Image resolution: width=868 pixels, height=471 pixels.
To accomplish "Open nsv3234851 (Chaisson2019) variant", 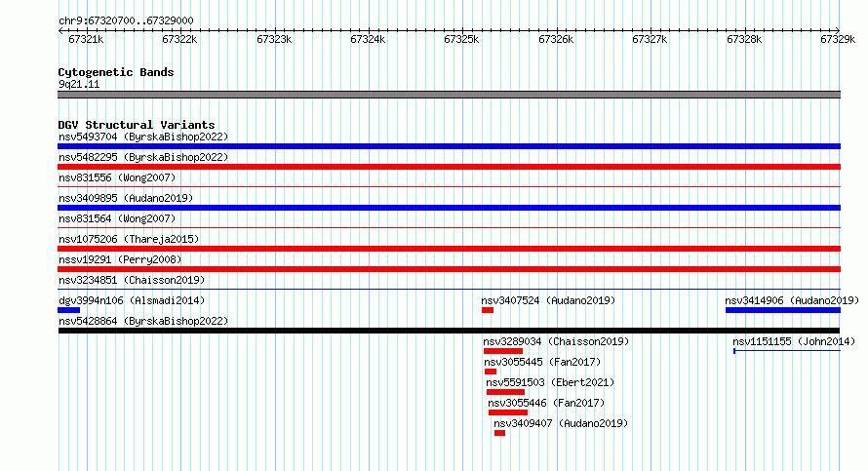I will click(132, 280).
